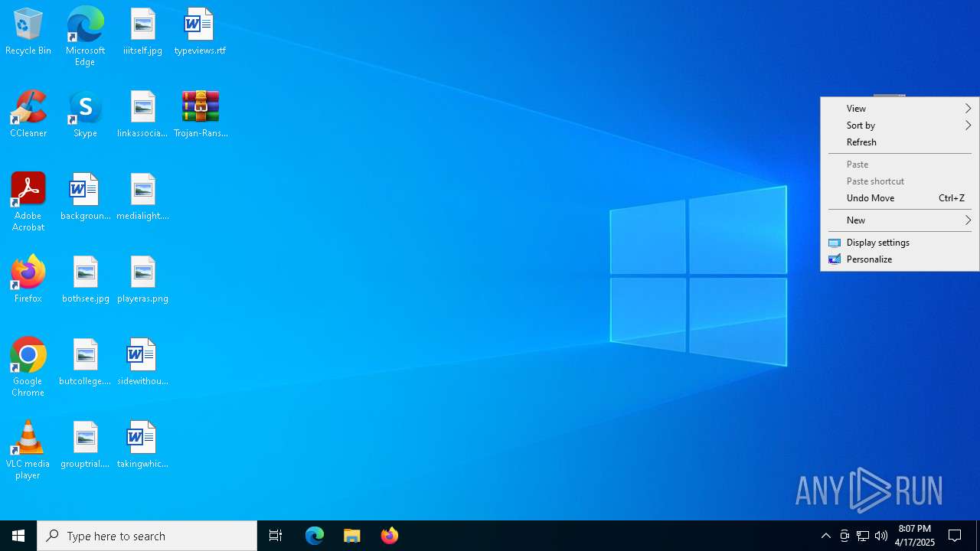Launch Edge from the taskbar

click(315, 536)
